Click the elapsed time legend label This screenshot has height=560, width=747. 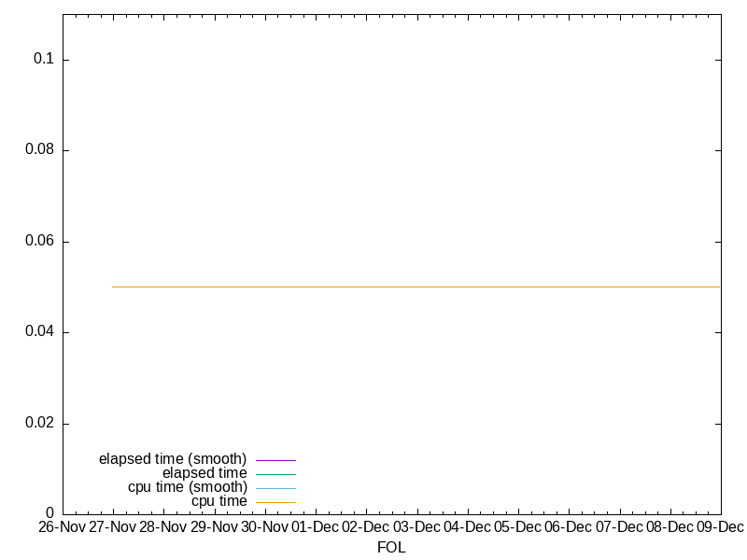point(204,473)
